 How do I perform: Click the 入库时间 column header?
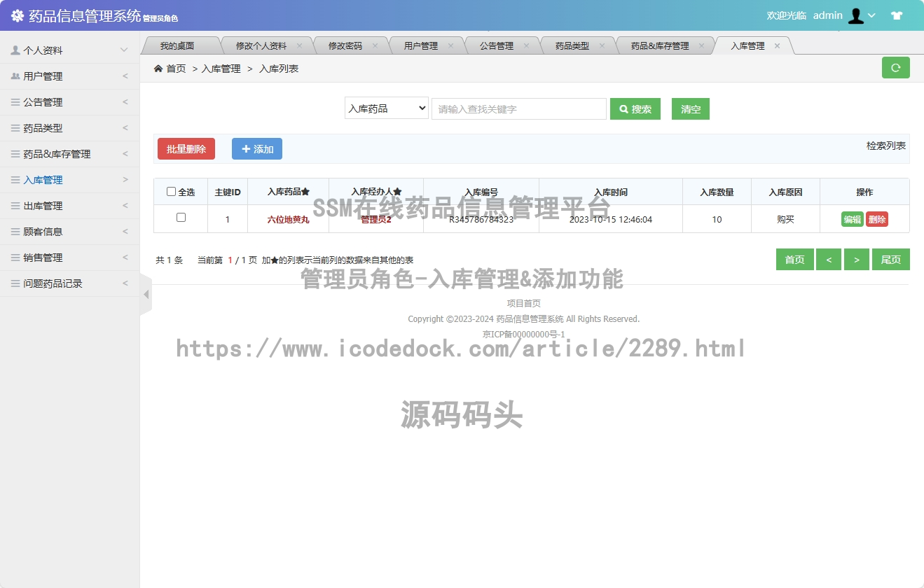pyautogui.click(x=611, y=192)
